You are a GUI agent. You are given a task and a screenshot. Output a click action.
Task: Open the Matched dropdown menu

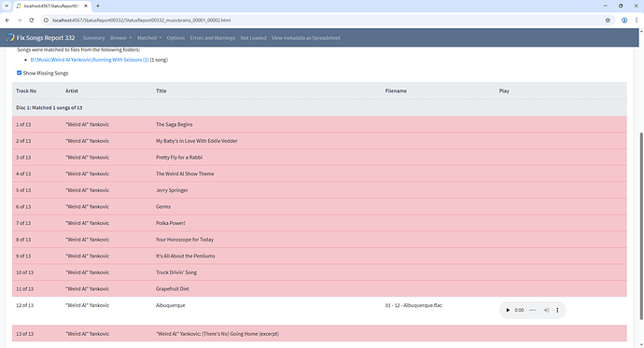pos(149,37)
